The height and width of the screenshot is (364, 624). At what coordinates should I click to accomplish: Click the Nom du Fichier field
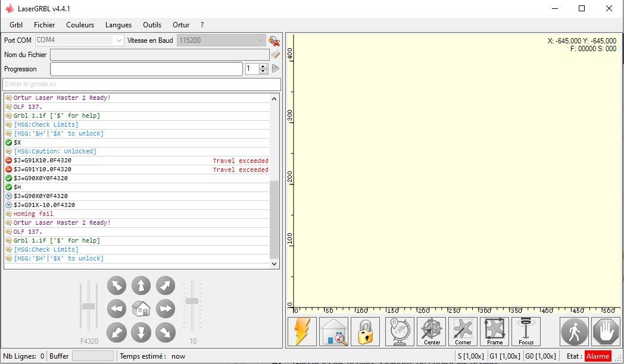pos(160,55)
